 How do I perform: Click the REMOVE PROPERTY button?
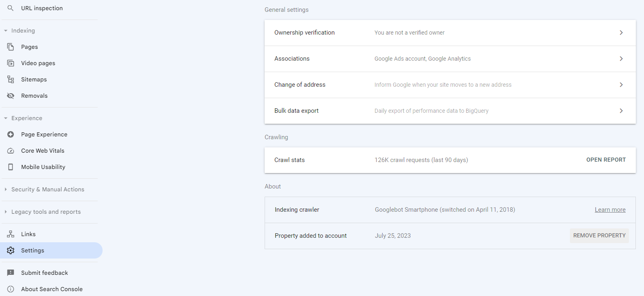tap(599, 236)
